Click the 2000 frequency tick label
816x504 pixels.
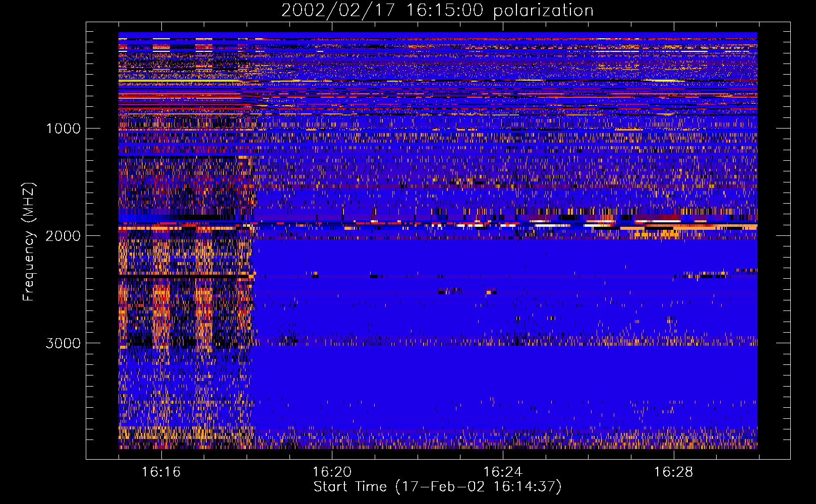pos(63,236)
